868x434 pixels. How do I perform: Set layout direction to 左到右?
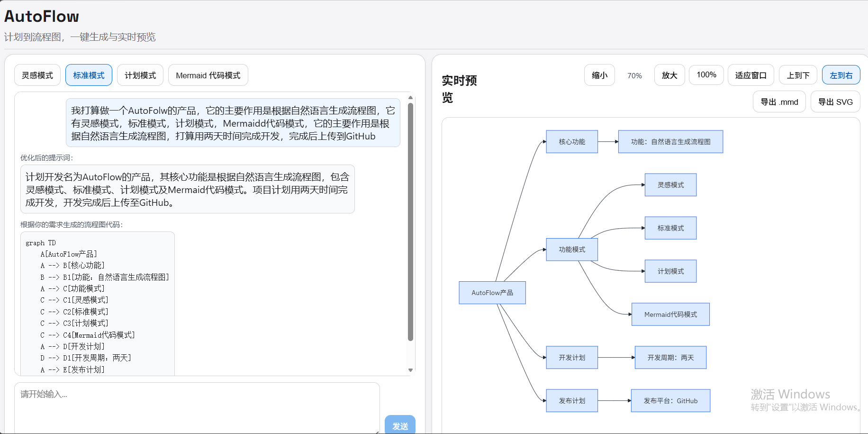pos(841,75)
